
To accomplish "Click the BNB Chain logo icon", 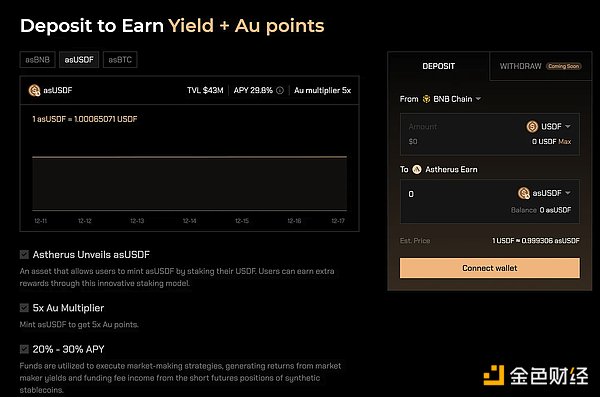I will point(426,99).
